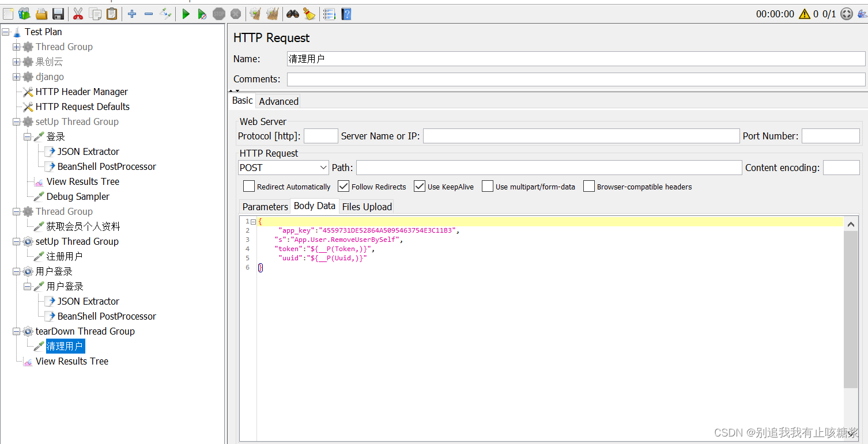Click the Protocol [http] field
This screenshot has width=868, height=444.
tap(320, 136)
